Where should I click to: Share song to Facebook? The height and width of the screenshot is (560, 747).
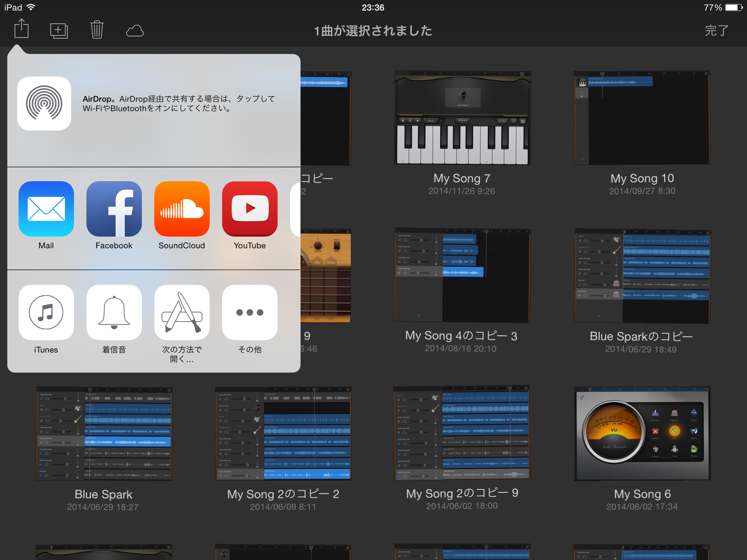pos(114,209)
